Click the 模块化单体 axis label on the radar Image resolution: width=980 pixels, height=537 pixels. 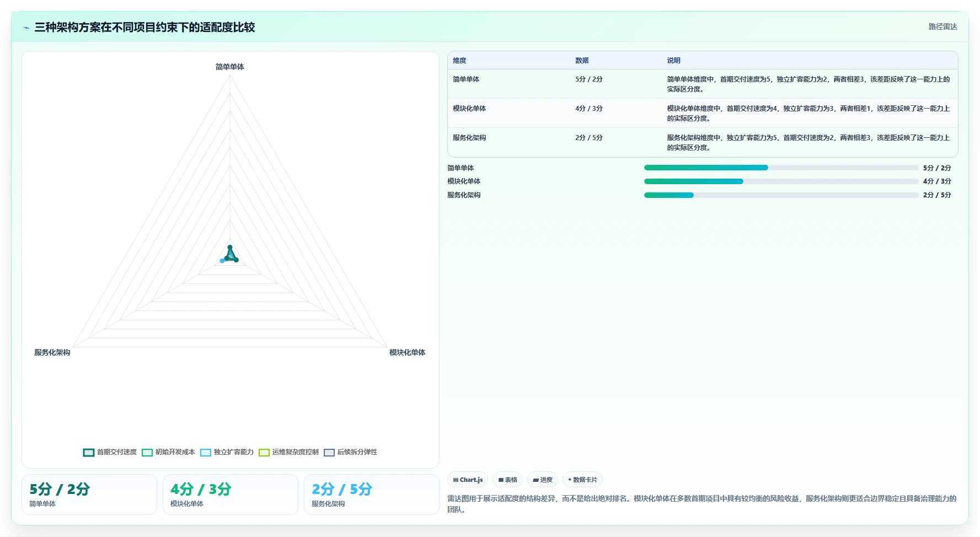tap(408, 352)
